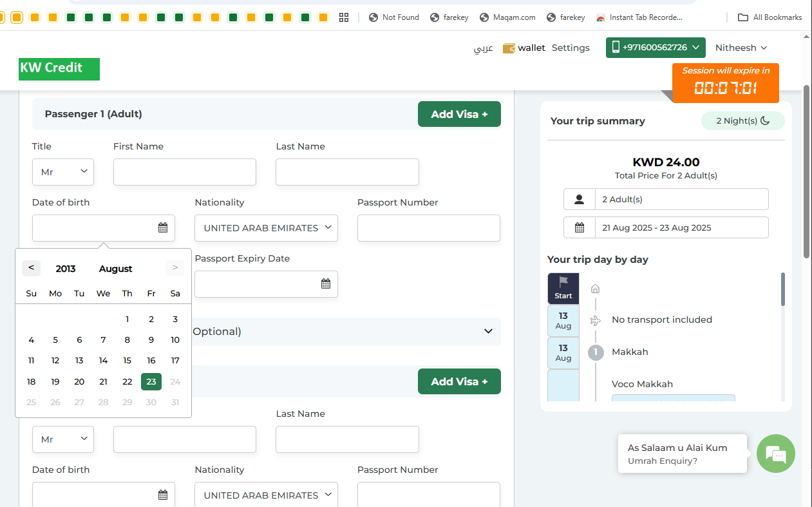Image resolution: width=812 pixels, height=507 pixels.
Task: Open the +971600562726 phone dropdown
Action: [656, 48]
